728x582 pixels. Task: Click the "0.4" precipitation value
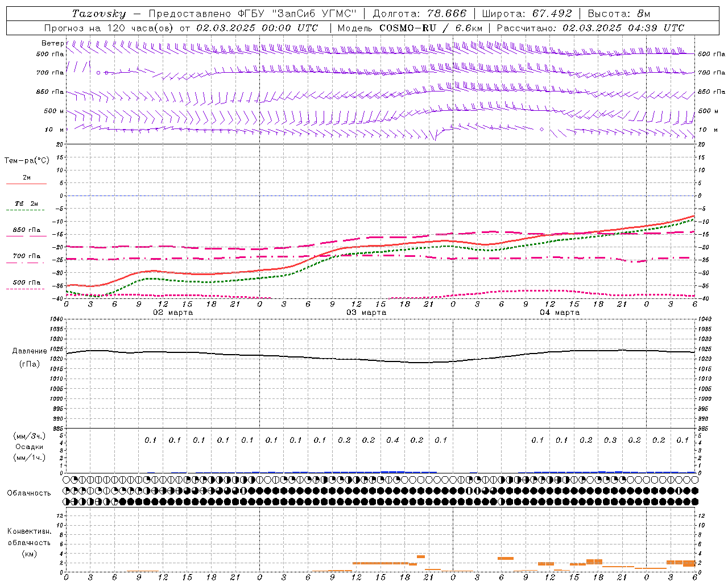[x=392, y=440]
